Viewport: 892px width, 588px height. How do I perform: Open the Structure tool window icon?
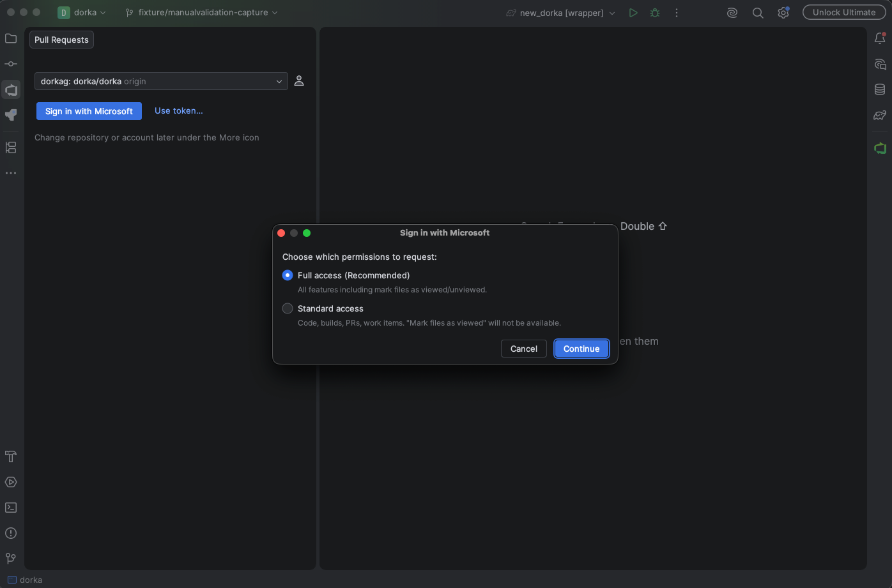click(11, 147)
